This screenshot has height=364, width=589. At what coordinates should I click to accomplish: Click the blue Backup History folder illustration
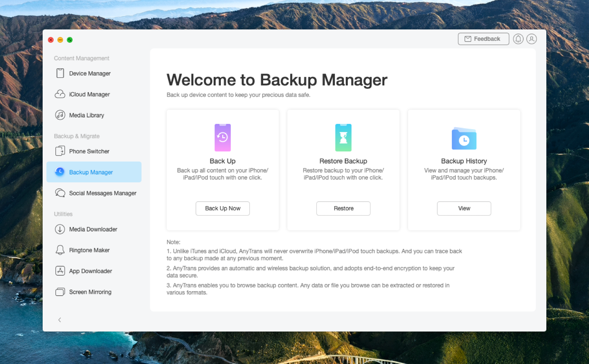464,139
